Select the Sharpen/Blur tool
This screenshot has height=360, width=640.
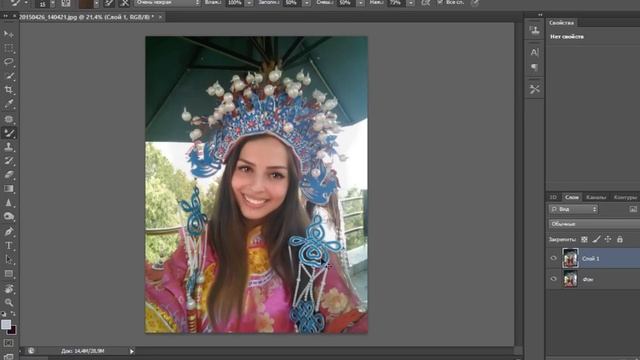[9, 202]
